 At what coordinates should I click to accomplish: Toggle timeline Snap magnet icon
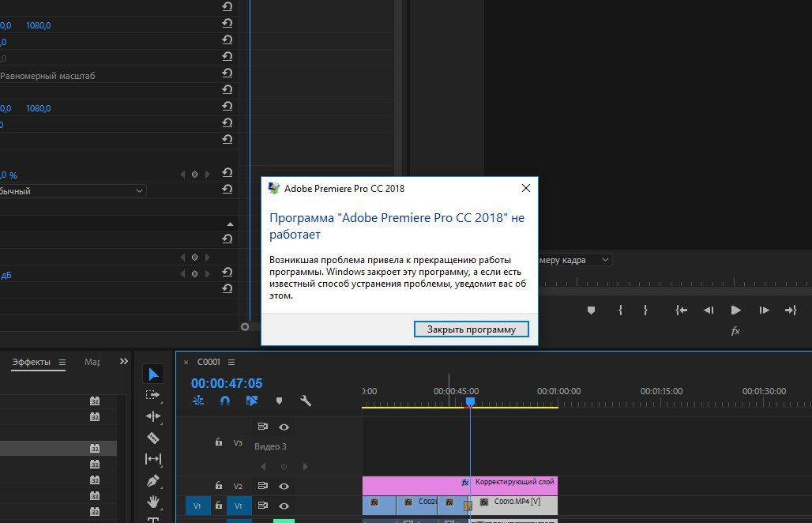pos(225,401)
